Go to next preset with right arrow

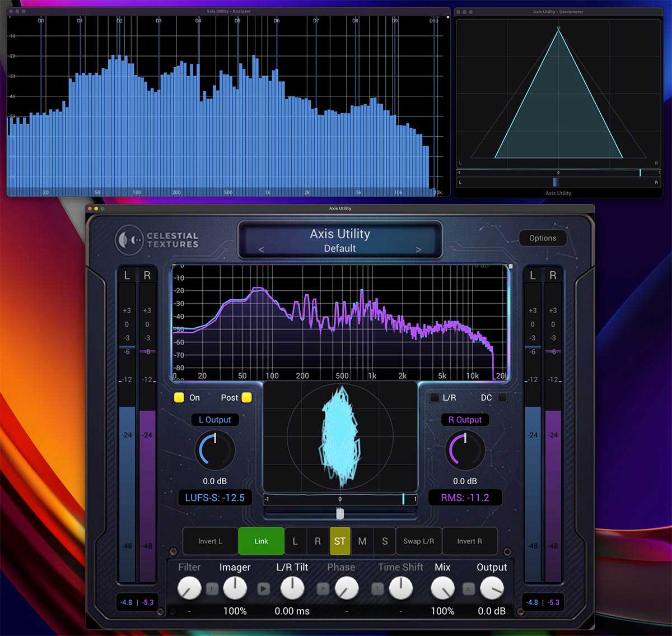coord(418,249)
